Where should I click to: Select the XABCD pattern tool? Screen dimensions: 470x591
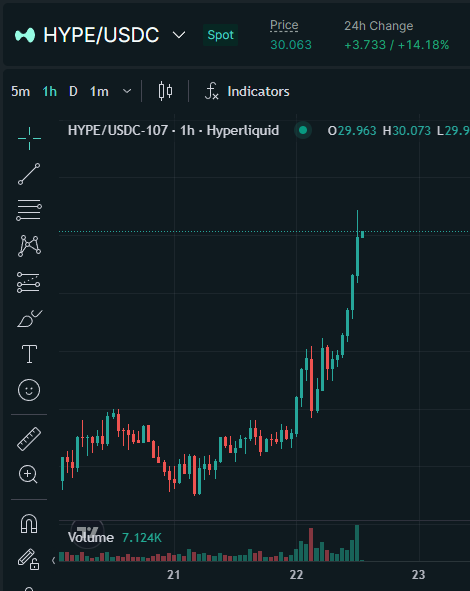coord(29,246)
